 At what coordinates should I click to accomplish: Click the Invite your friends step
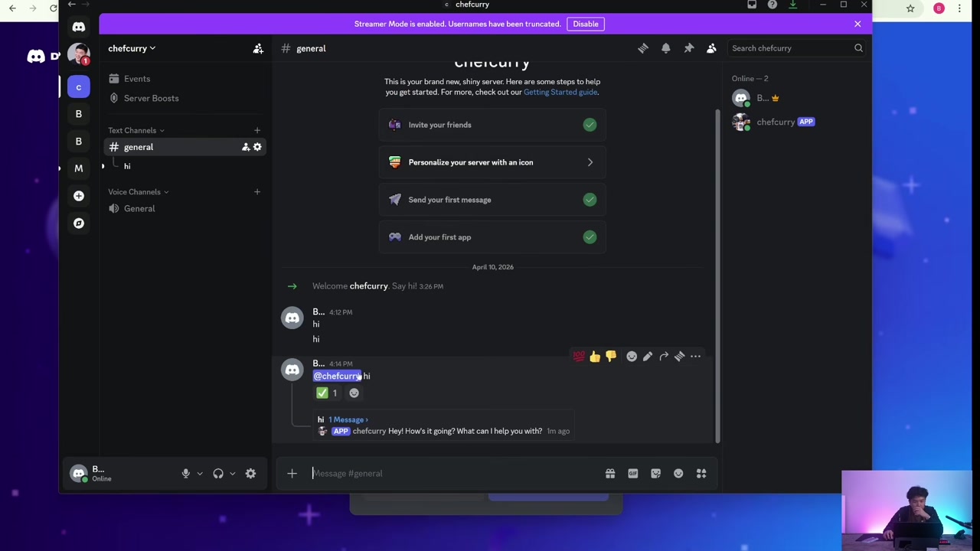click(x=492, y=125)
